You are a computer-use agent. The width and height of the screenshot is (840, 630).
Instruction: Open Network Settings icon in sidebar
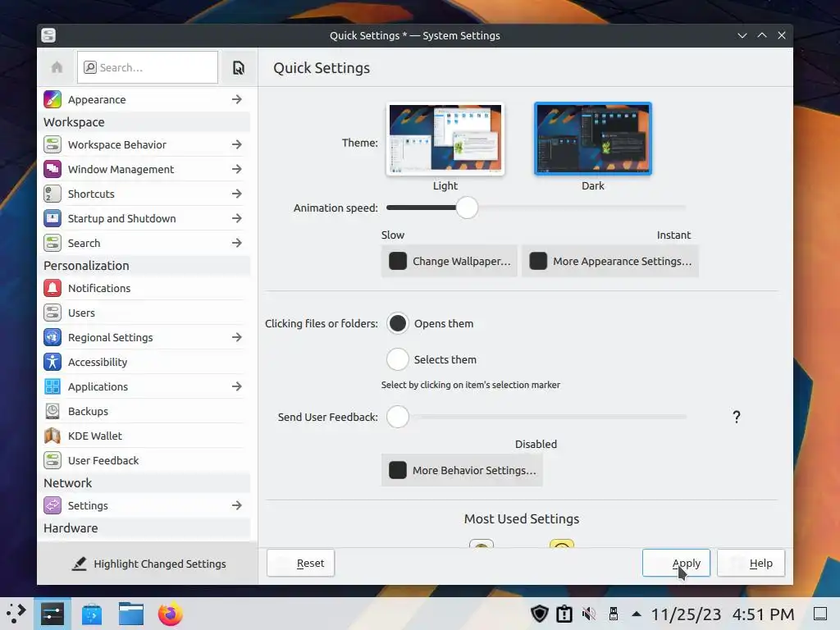(x=52, y=505)
